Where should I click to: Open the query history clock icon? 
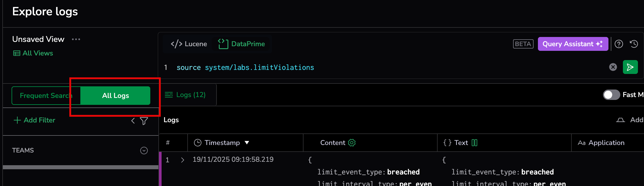coord(634,44)
